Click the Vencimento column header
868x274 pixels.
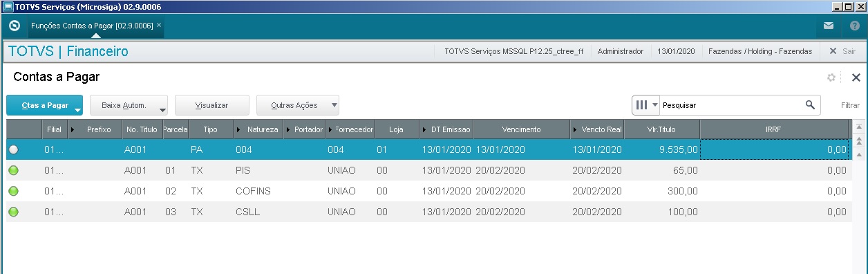click(x=522, y=129)
